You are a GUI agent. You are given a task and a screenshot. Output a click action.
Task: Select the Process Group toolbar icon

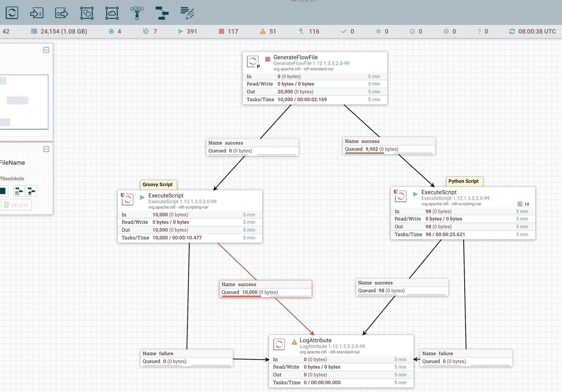pyautogui.click(x=87, y=13)
